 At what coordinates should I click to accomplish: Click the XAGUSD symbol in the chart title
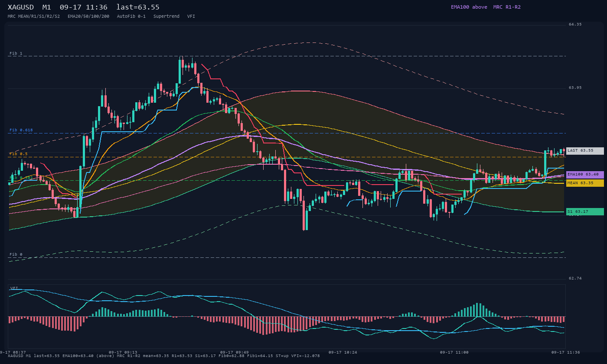coord(21,7)
